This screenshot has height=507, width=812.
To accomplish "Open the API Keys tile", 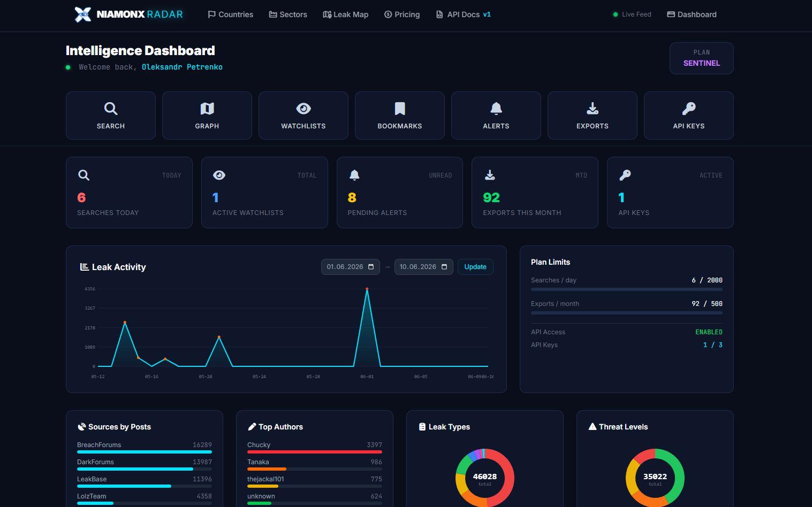I will [x=689, y=116].
